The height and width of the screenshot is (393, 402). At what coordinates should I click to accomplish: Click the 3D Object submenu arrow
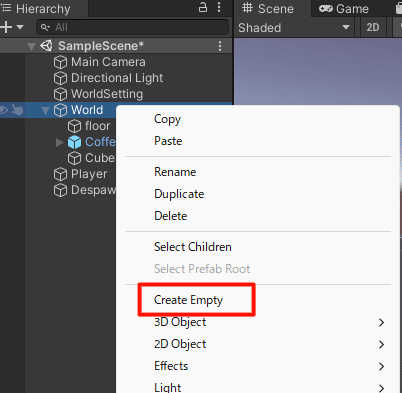[x=382, y=322]
